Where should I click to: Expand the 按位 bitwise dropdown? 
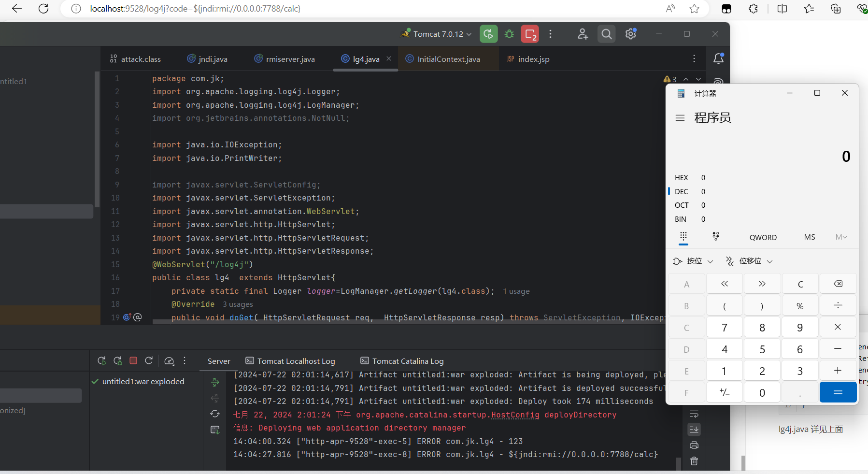click(693, 261)
